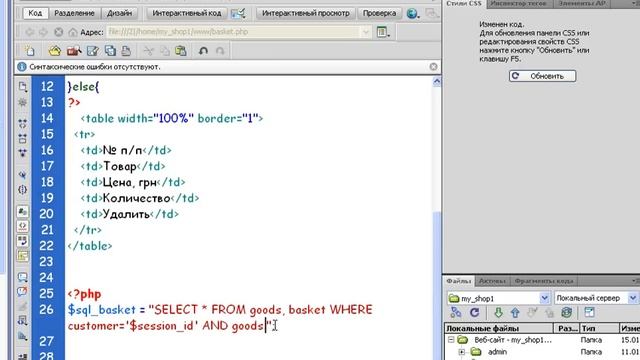Open the Стили CSS tab
The image size is (640, 360).
click(464, 3)
